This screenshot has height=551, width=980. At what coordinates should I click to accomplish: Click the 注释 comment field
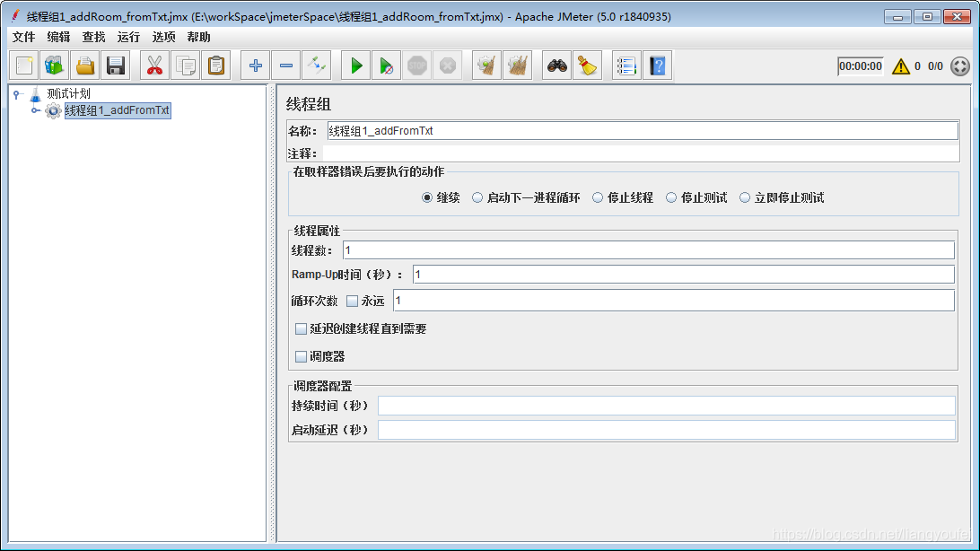[642, 153]
